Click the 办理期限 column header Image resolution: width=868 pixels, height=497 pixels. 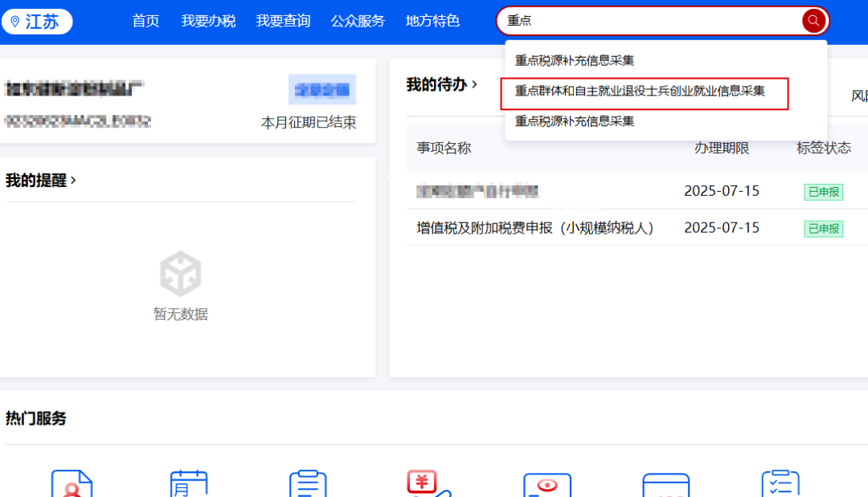pyautogui.click(x=722, y=149)
